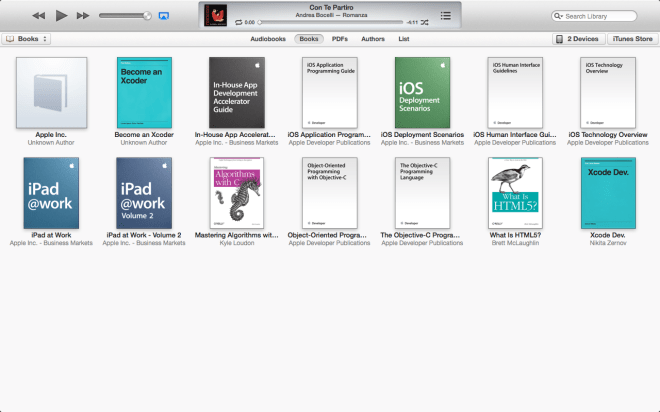Skip to next track with Fast Forward
Image resolution: width=660 pixels, height=412 pixels.
[x=83, y=16]
